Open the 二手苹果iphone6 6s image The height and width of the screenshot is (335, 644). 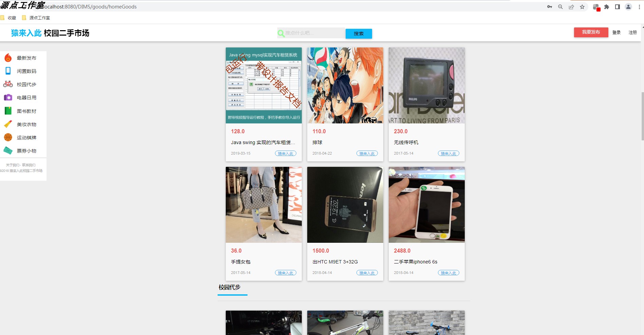(x=427, y=205)
